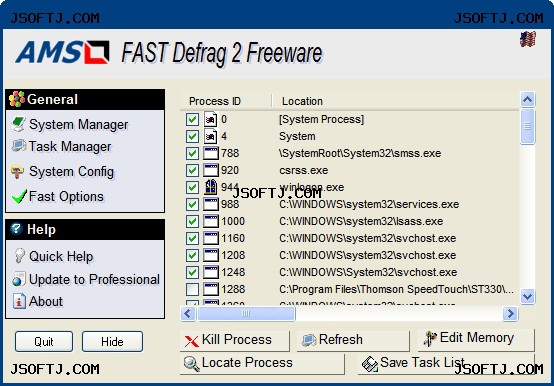Uncheck the checkbox for process 788
The height and width of the screenshot is (386, 554).
tap(192, 153)
